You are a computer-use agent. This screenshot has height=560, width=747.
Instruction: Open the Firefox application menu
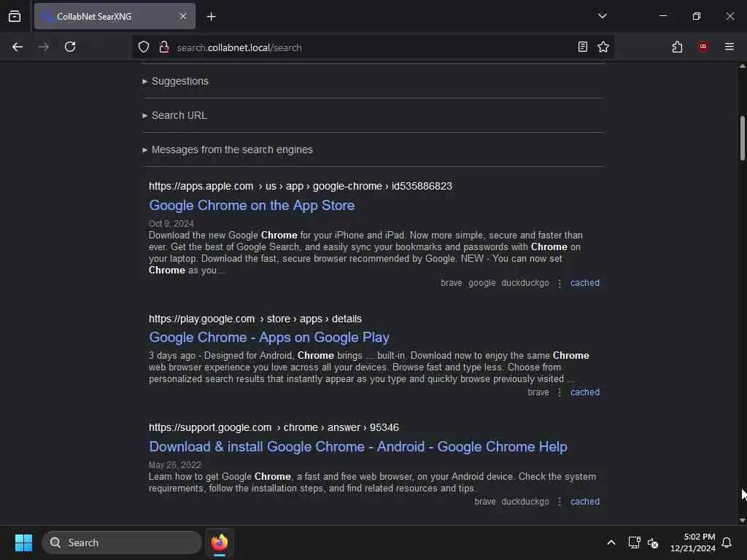click(x=729, y=47)
